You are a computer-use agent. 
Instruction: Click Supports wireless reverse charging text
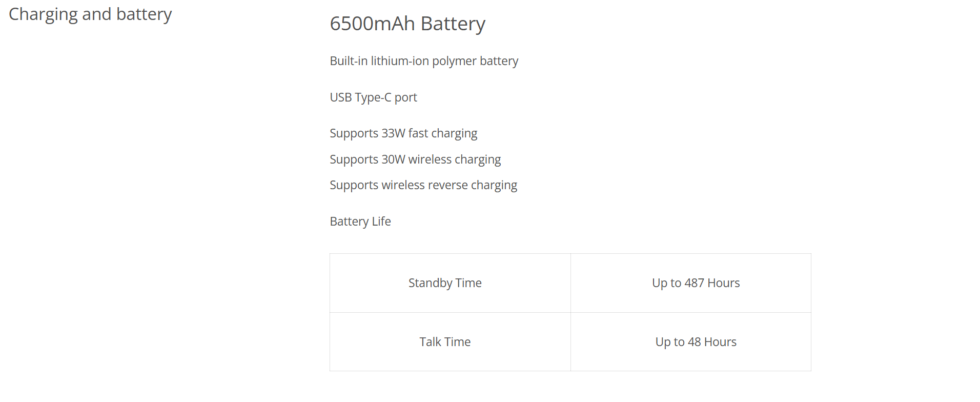[423, 185]
